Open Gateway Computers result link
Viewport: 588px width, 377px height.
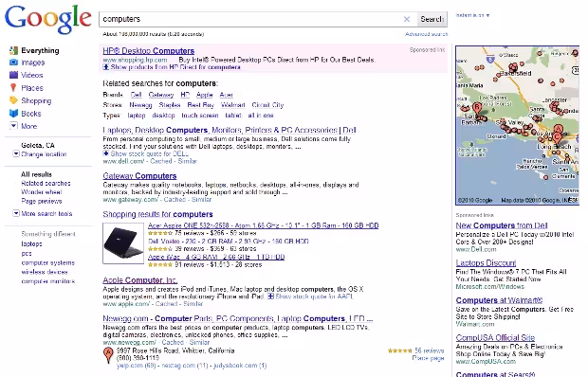[139, 175]
